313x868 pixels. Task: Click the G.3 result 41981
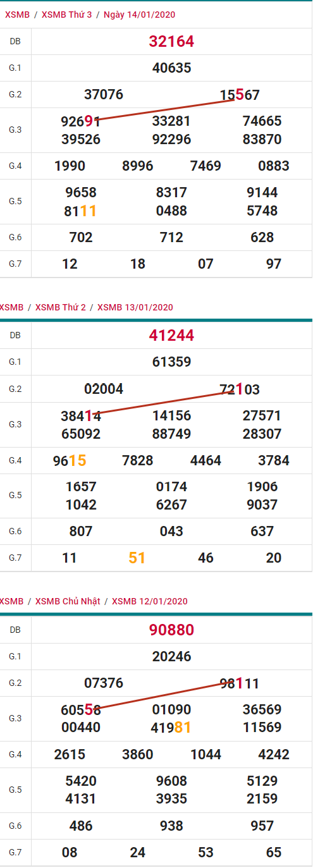(171, 728)
